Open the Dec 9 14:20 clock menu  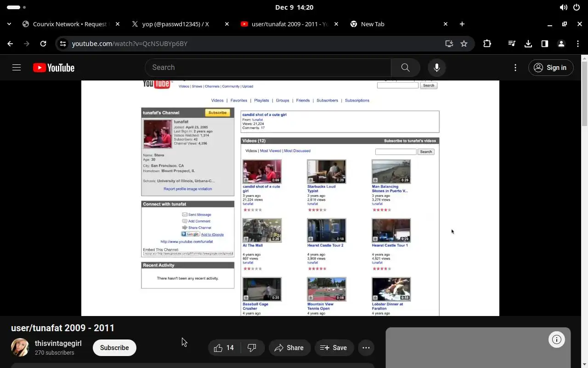click(294, 7)
